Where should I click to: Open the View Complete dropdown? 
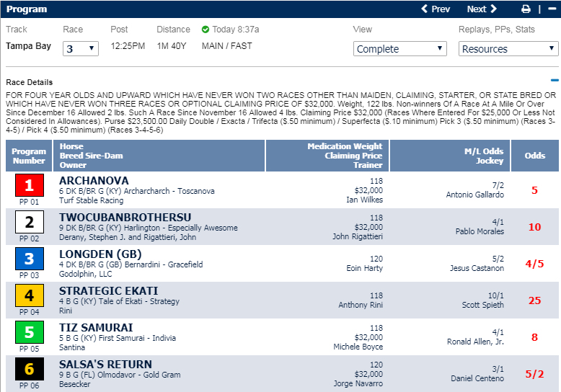tap(400, 49)
